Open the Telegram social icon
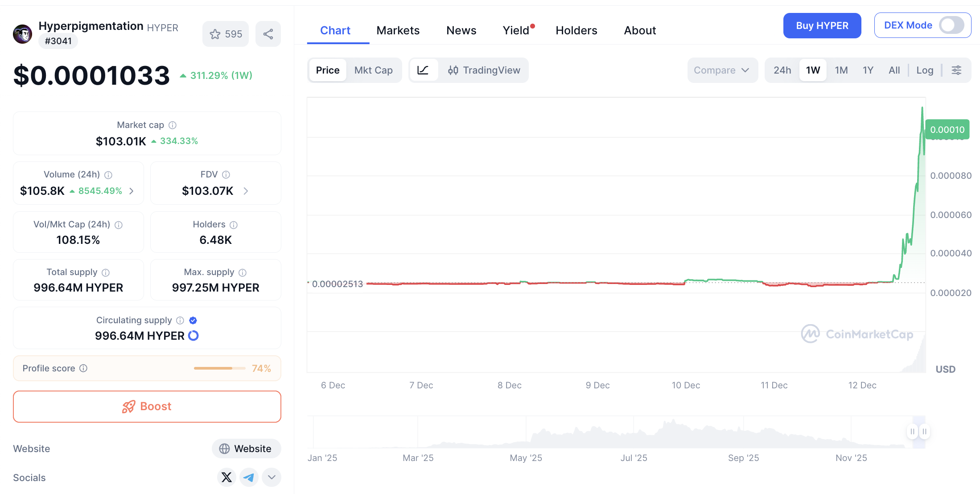Screen dimensions: 980x494 (249, 478)
